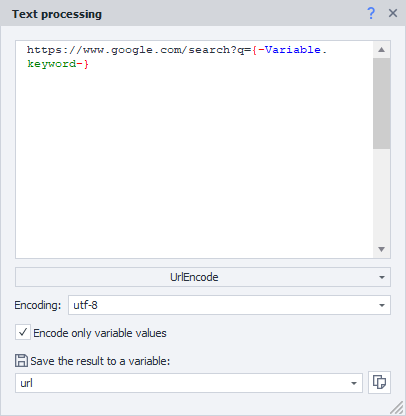406x416 pixels.
Task: Click the url variable name field
Action: pos(189,383)
